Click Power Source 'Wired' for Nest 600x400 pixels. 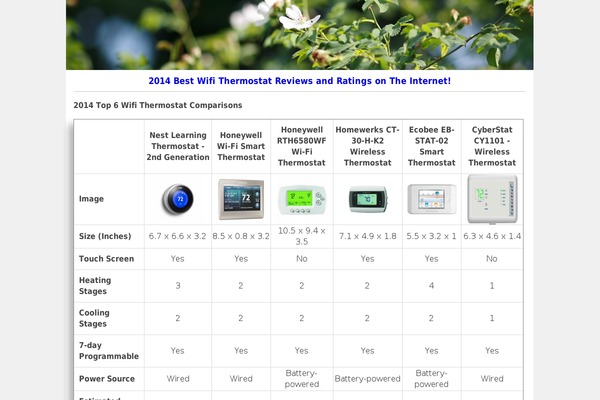(178, 379)
